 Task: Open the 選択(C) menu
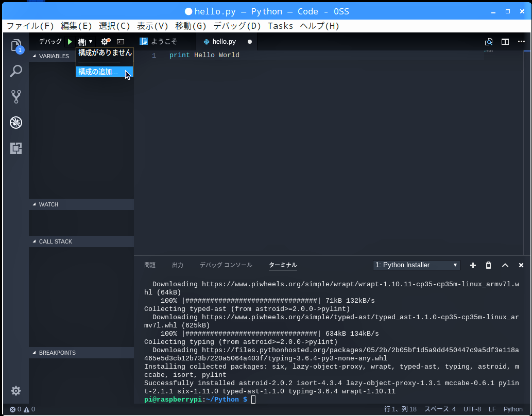(x=114, y=26)
